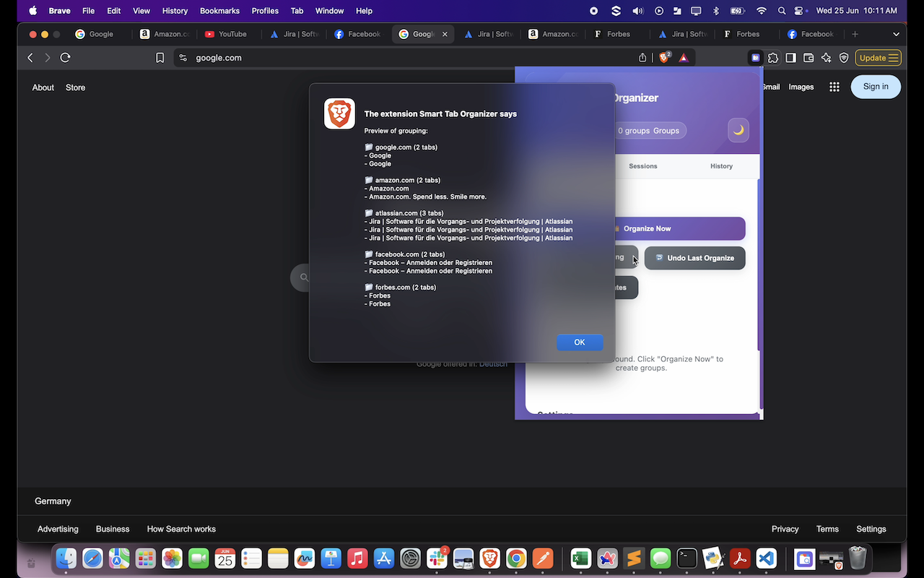
Task: Click the forbes.com (2 tabs) group line
Action: [401, 288]
